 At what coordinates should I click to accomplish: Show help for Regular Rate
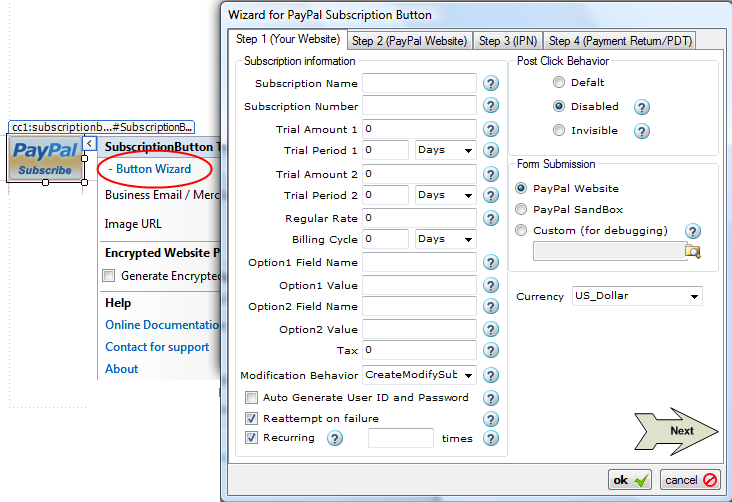[491, 218]
